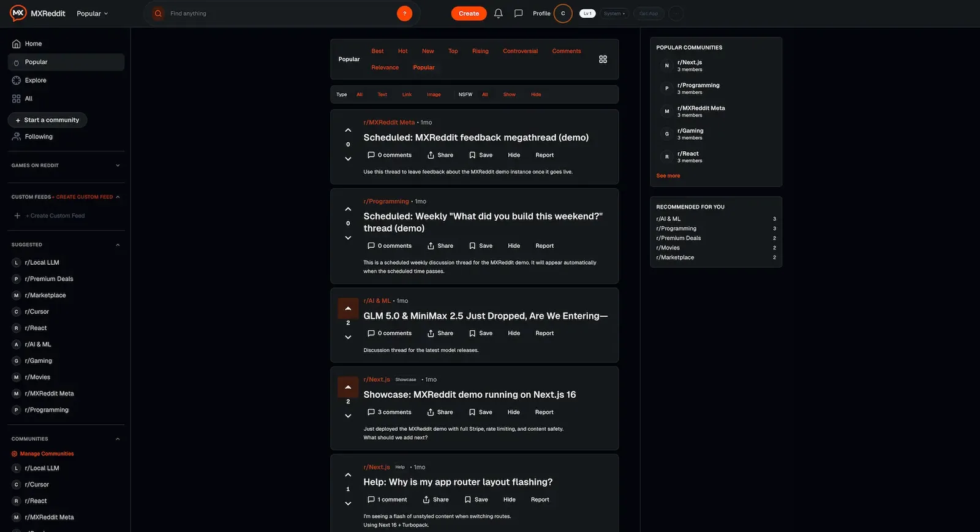Downvote the Weekly "What did you build" post
Screen dimensions: 980x532
click(x=348, y=238)
